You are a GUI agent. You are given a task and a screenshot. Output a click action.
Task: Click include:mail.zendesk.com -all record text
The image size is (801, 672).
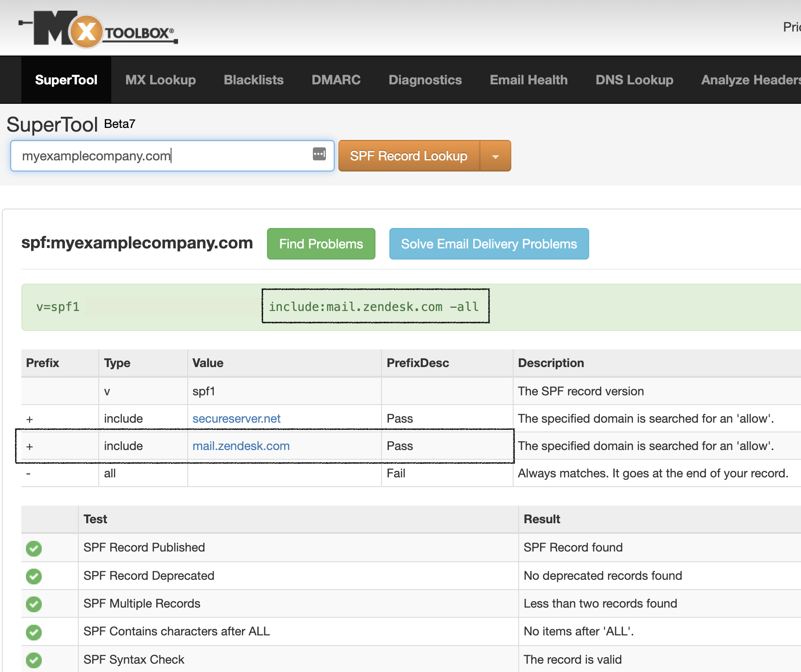click(374, 307)
